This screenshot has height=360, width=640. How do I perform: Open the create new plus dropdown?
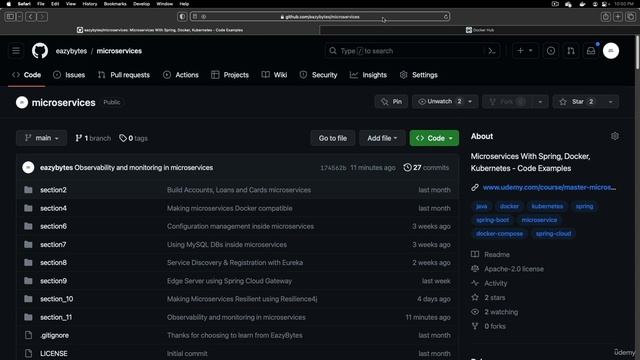tap(525, 51)
